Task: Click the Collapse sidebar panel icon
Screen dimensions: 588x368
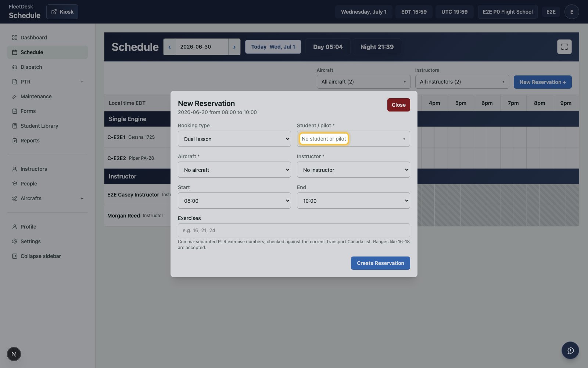Action: click(x=15, y=256)
